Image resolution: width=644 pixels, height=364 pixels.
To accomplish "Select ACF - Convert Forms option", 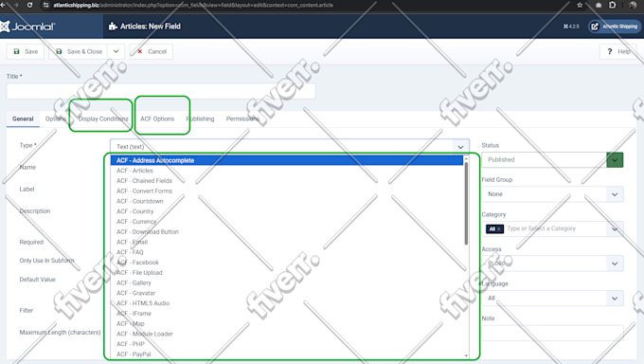I will [287, 191].
